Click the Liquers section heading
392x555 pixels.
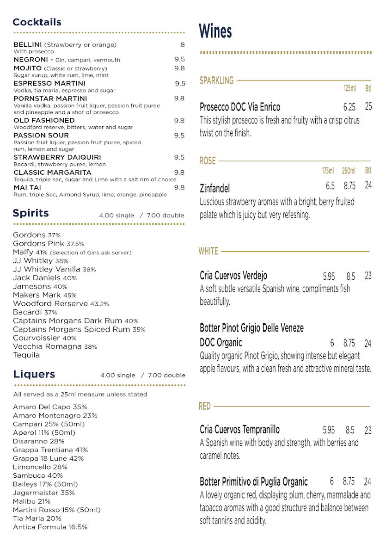tap(34, 375)
